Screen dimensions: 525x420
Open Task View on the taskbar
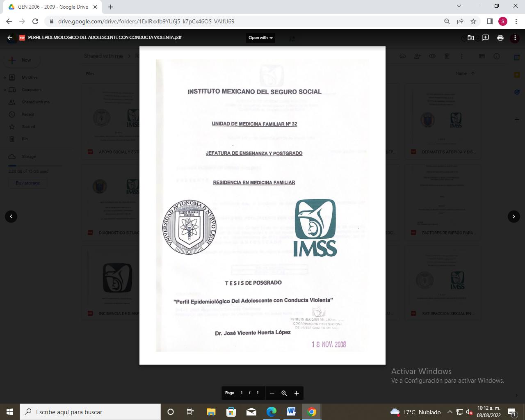tap(190, 412)
